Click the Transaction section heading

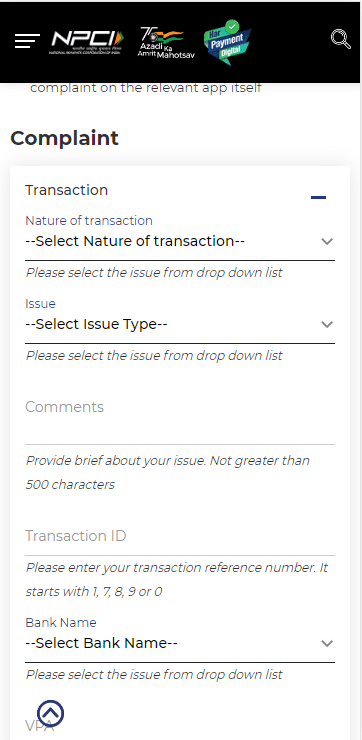click(x=67, y=190)
